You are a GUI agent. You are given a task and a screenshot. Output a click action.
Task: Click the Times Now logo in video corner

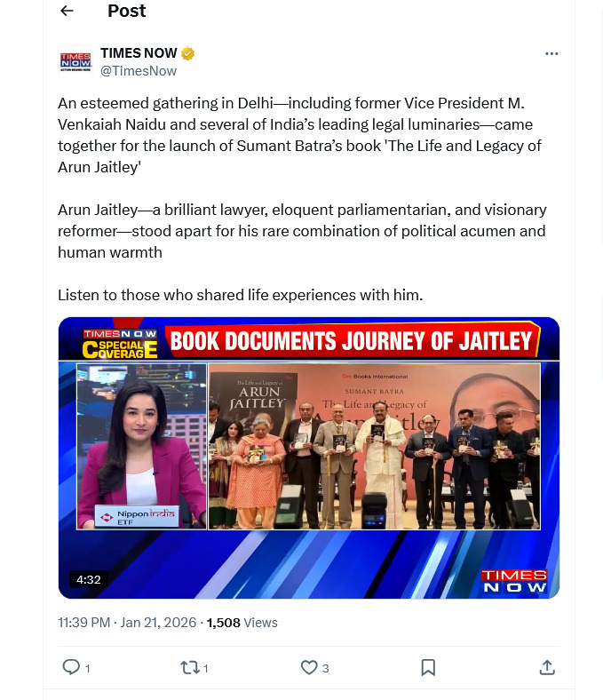pyautogui.click(x=514, y=581)
